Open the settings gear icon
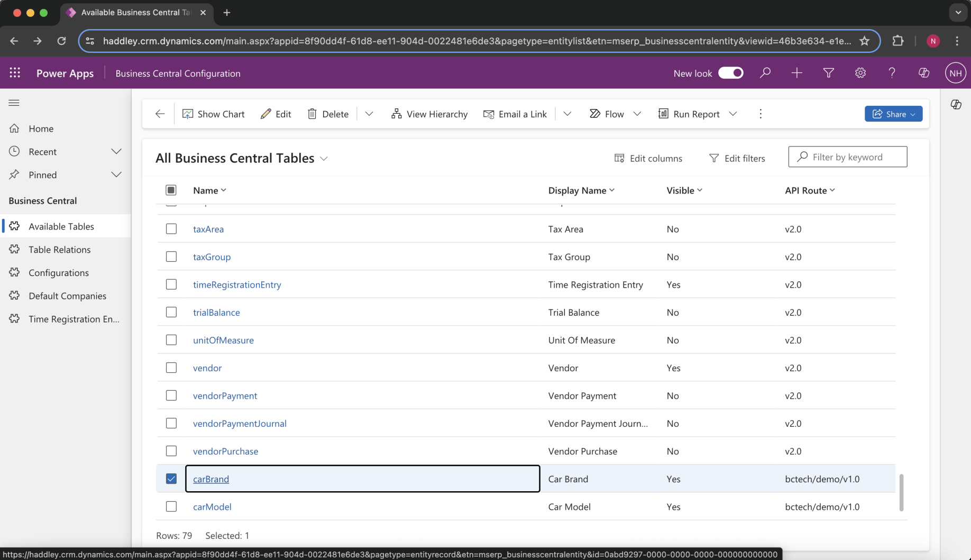Viewport: 971px width, 560px height. (860, 73)
